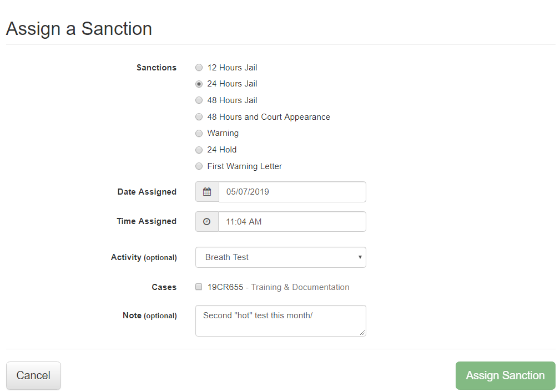Click the Time Assigned field 11:04 AM
Viewport: 560px width, 392px height.
click(x=292, y=221)
